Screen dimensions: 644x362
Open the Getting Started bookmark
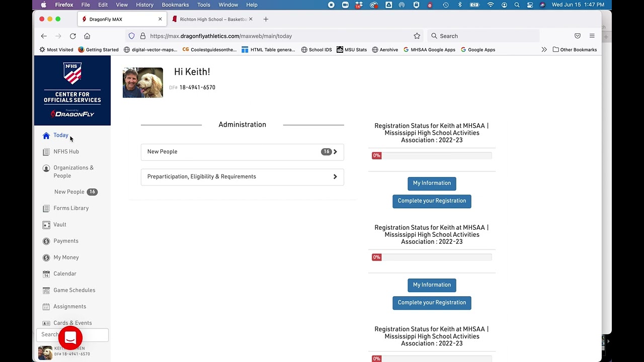point(99,50)
